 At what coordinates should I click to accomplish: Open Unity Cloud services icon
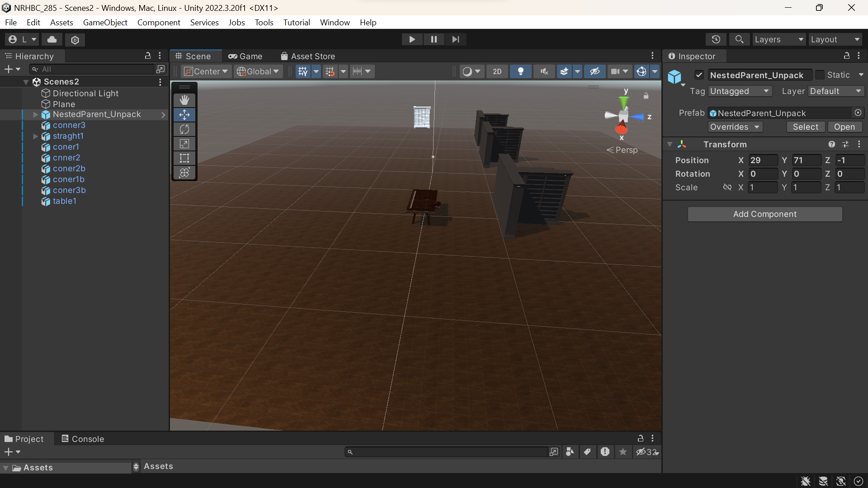click(52, 40)
